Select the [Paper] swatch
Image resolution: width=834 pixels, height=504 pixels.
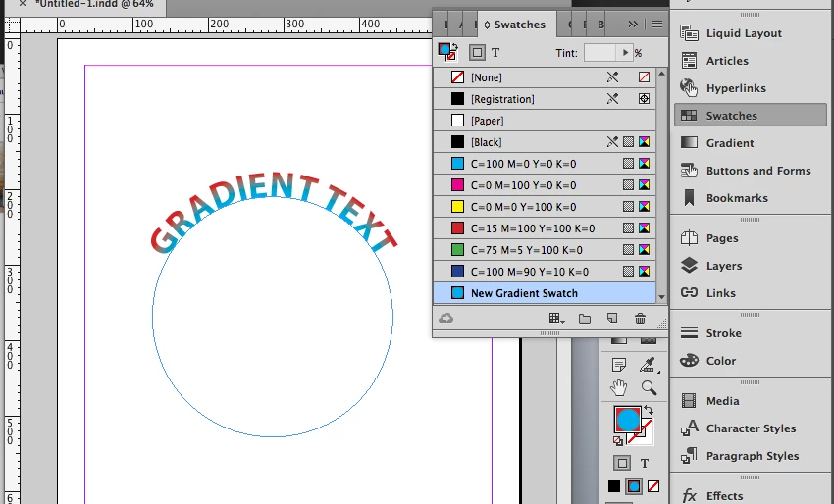tap(545, 121)
